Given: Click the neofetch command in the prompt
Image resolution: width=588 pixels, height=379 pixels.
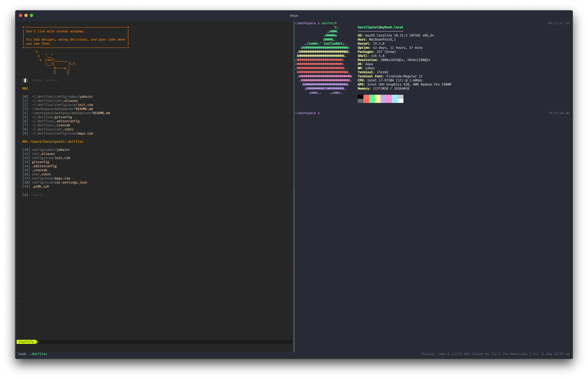Looking at the screenshot, I should tap(329, 23).
